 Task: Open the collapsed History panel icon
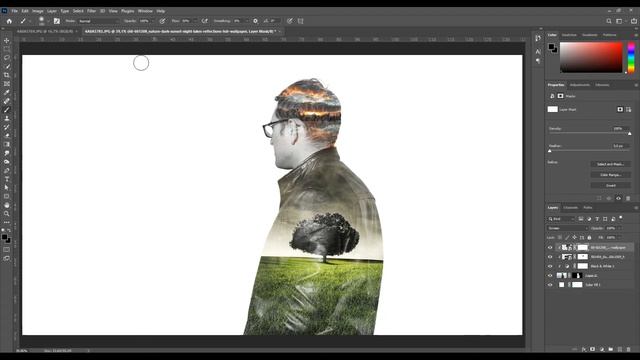[x=538, y=38]
